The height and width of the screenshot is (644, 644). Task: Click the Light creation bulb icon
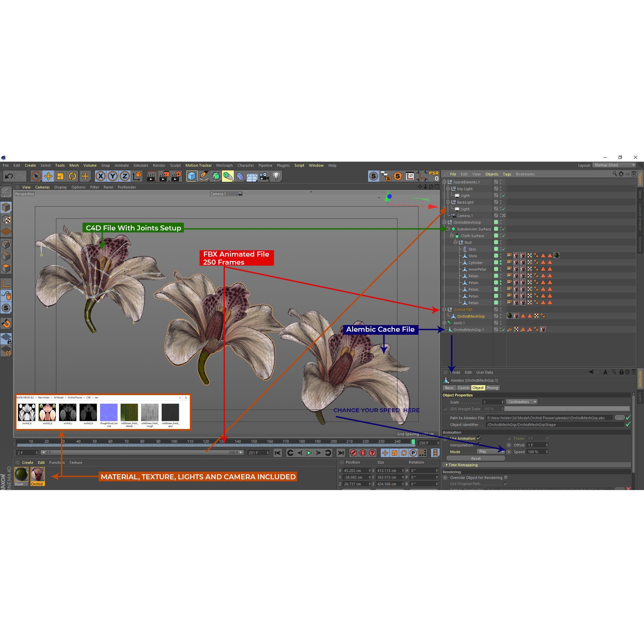[x=276, y=176]
